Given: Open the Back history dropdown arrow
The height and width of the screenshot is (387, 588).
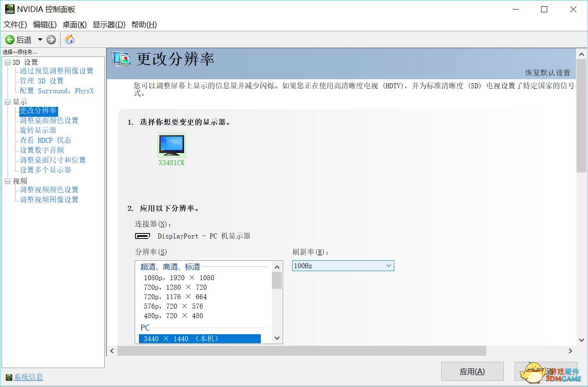Looking at the screenshot, I should click(40, 40).
